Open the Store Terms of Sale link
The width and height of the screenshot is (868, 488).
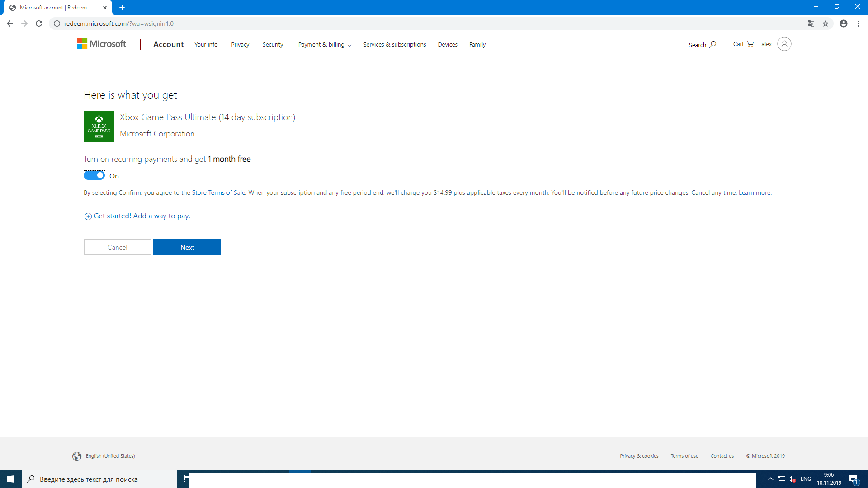[218, 192]
